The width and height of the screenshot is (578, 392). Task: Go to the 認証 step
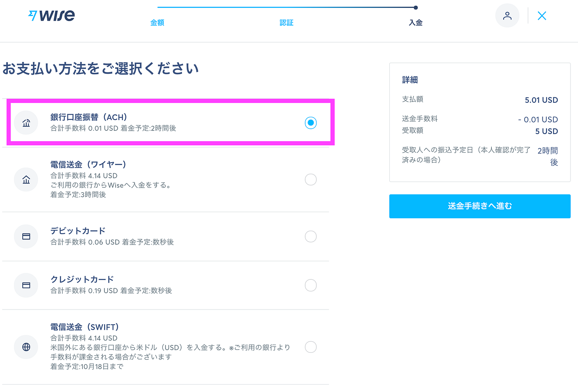(287, 23)
